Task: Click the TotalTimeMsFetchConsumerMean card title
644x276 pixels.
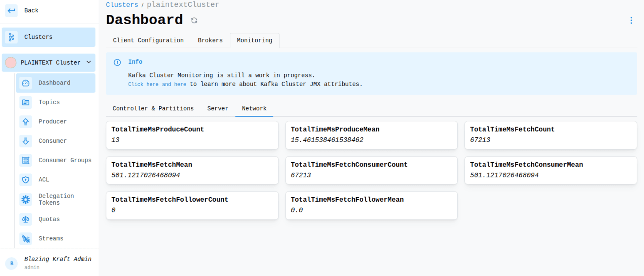Action: pos(527,165)
